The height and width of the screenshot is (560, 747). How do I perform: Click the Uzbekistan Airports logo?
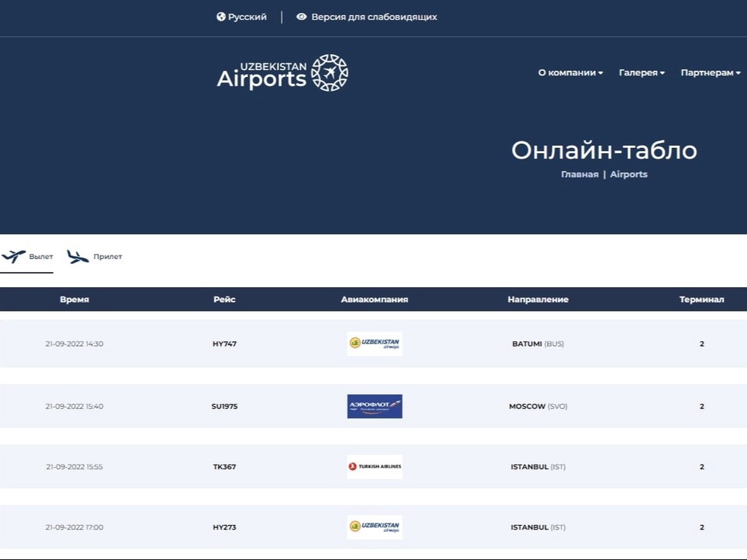(282, 73)
